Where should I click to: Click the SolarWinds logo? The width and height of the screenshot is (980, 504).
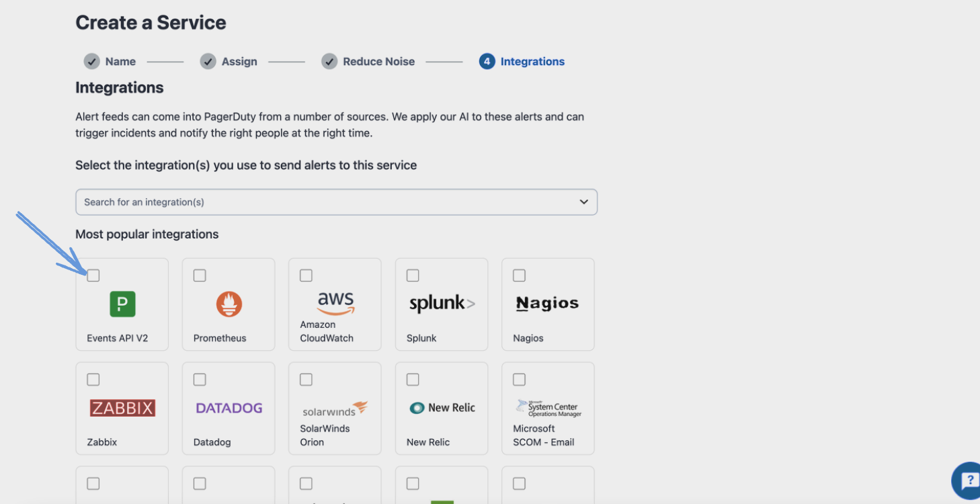coord(335,409)
